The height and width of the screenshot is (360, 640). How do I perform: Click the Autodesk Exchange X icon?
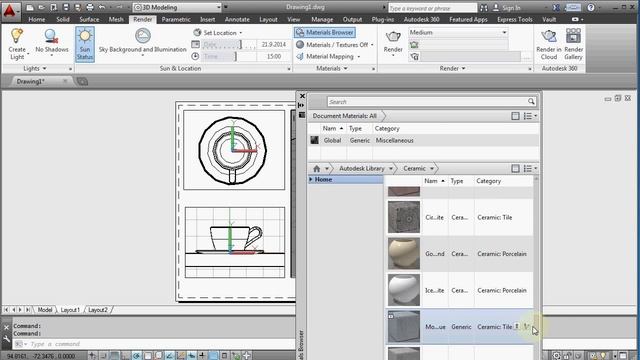[556, 7]
